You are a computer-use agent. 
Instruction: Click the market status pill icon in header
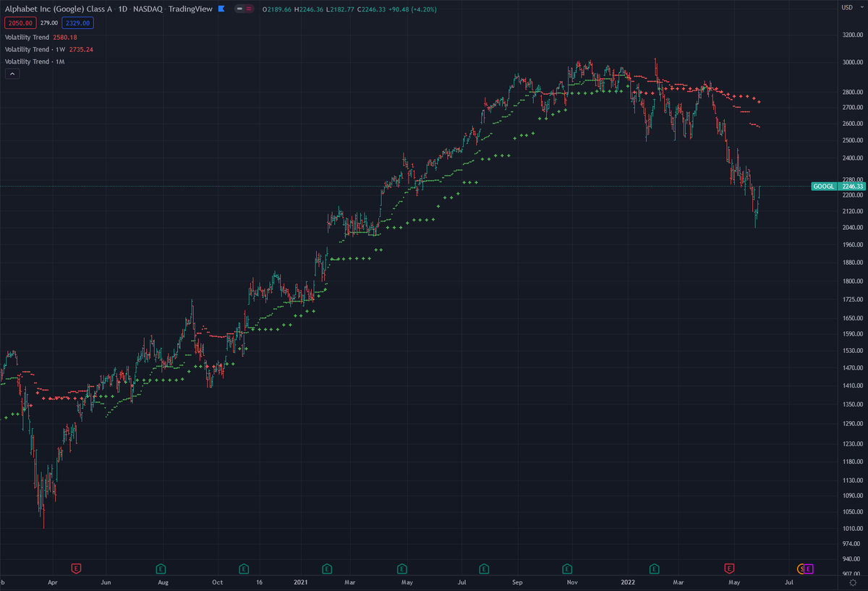[x=244, y=9]
